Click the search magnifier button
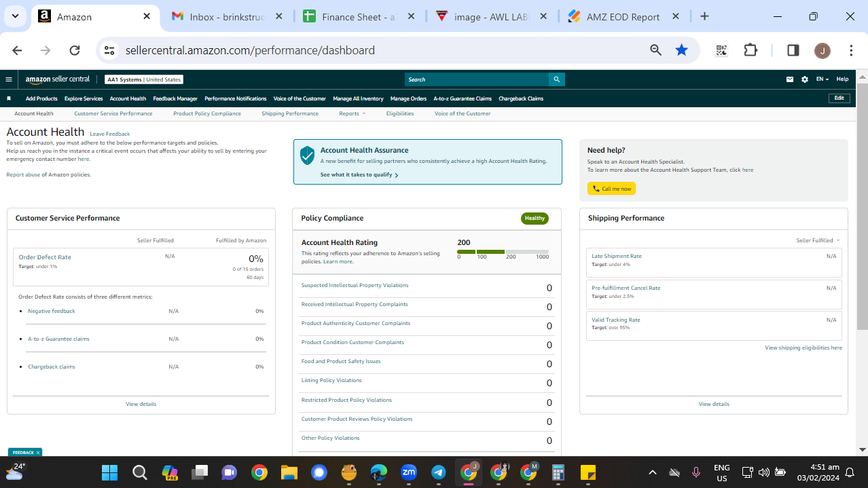The image size is (868, 488). [x=557, y=79]
